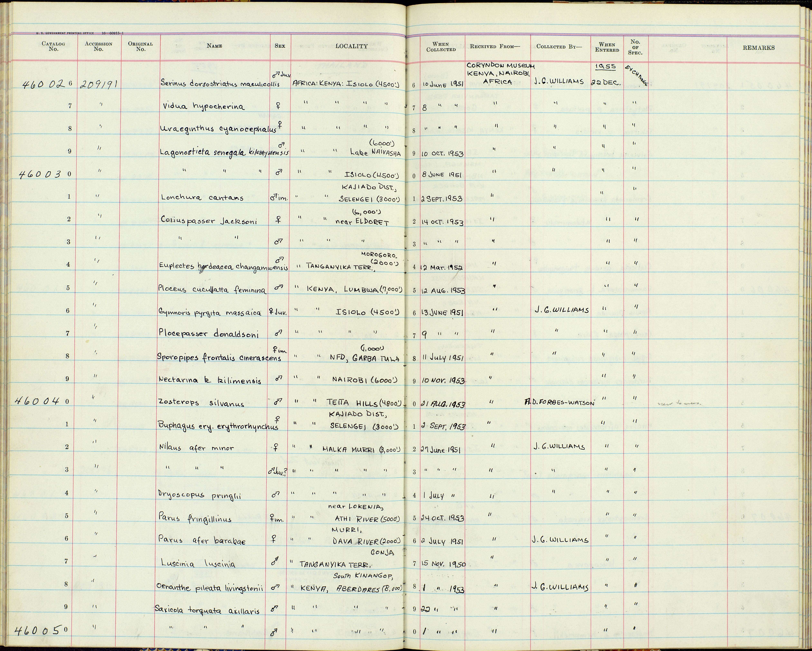Select name entry 'Sporopipes frontalis cinerascens'

coord(219,357)
